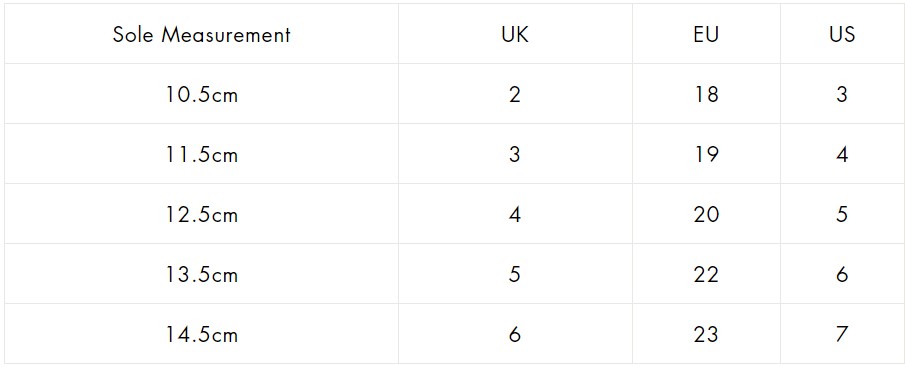
Task: Click US size 3 in first row
Action: (x=842, y=94)
